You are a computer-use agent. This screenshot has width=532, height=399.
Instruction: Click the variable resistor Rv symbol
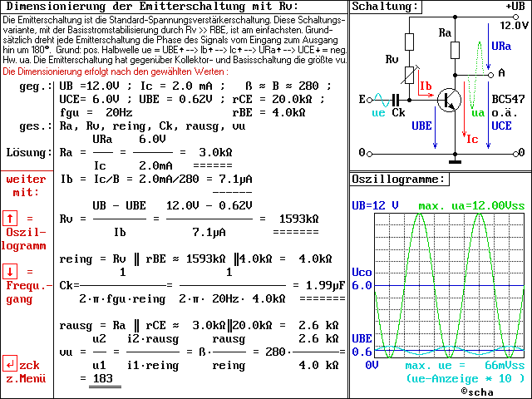point(410,76)
